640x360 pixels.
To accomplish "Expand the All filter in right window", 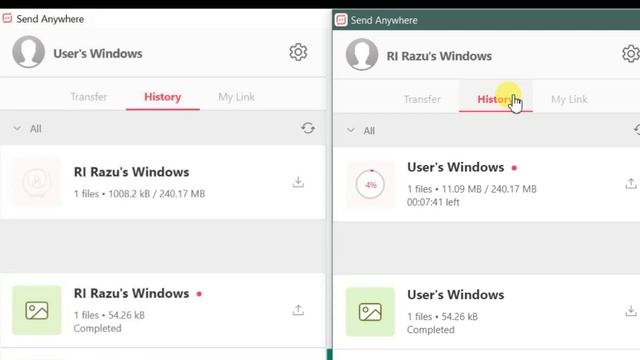I will pyautogui.click(x=361, y=131).
